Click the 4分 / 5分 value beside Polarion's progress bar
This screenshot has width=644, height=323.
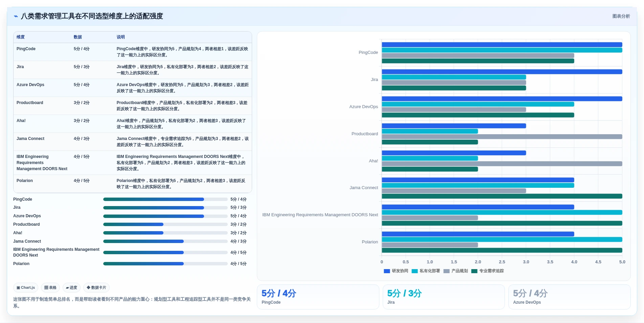(x=239, y=264)
